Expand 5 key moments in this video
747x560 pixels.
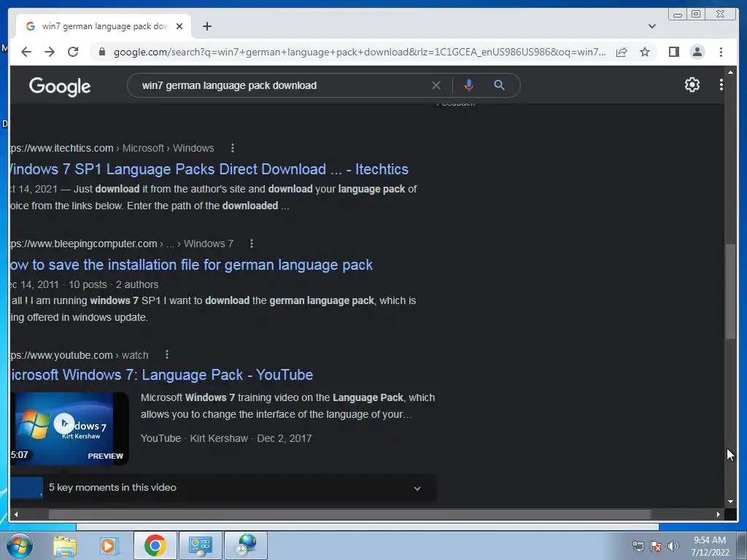223,488
